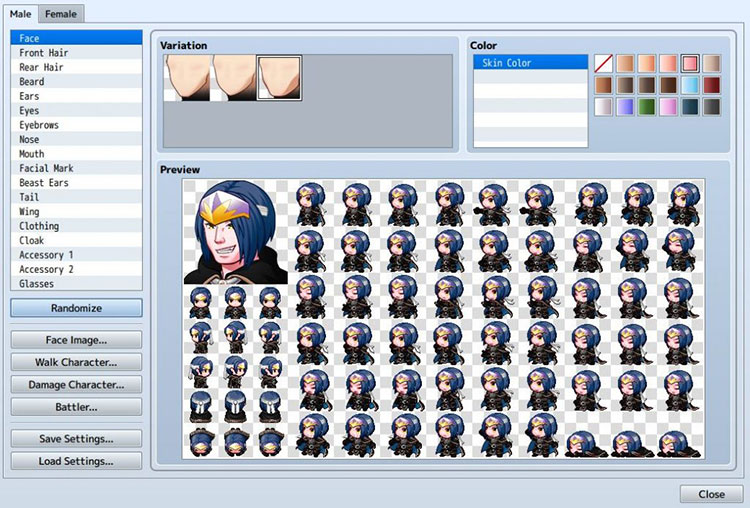Pick the light pink-magenta color swatch
750x508 pixels.
point(668,107)
